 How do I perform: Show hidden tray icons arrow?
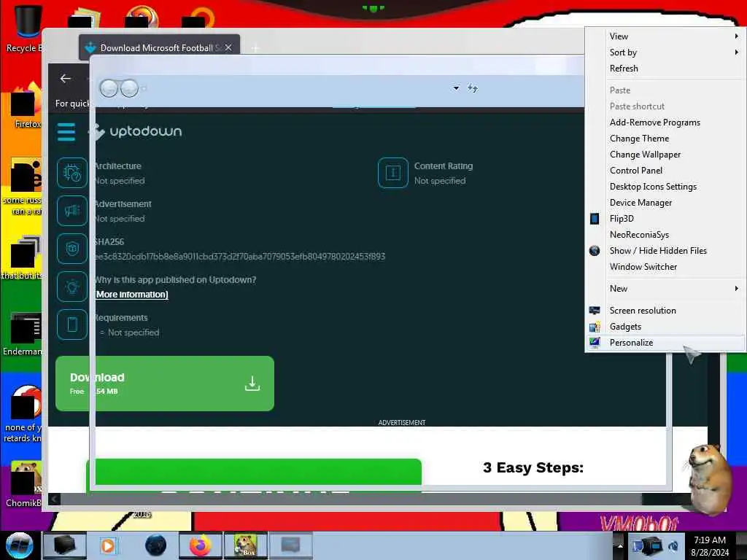pos(620,545)
